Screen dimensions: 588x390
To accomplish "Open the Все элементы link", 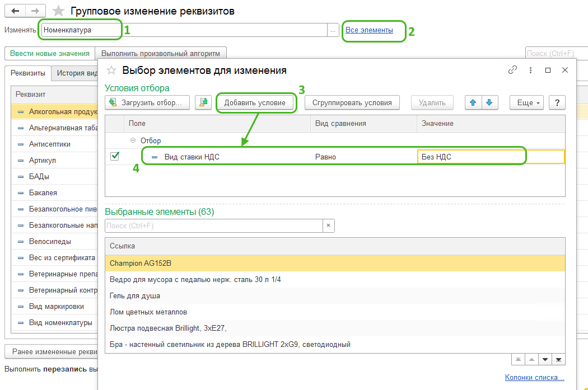I will 369,30.
